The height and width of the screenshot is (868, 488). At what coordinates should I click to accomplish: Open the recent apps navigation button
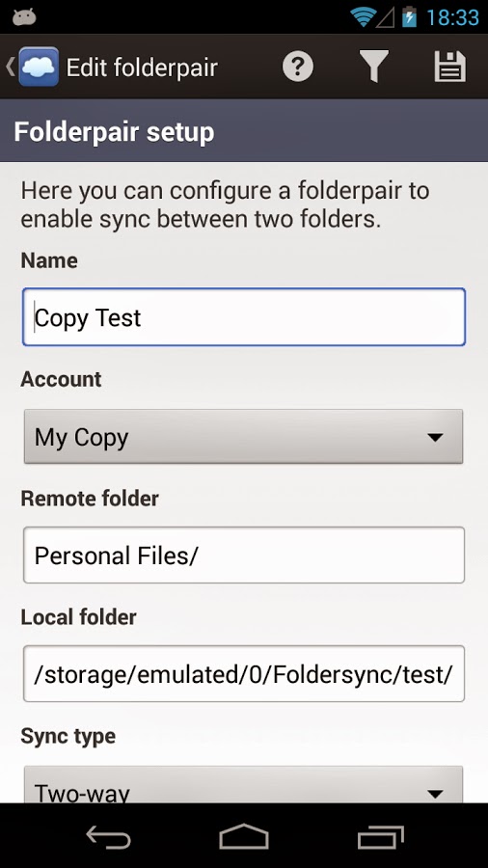point(380,836)
